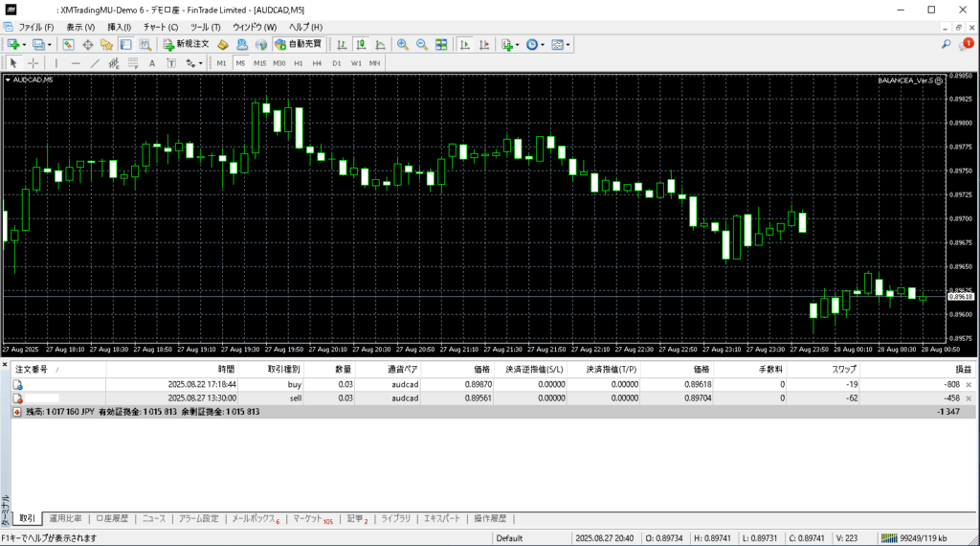Image resolution: width=980 pixels, height=546 pixels.
Task: Toggle the Terminal window icon
Action: (125, 44)
